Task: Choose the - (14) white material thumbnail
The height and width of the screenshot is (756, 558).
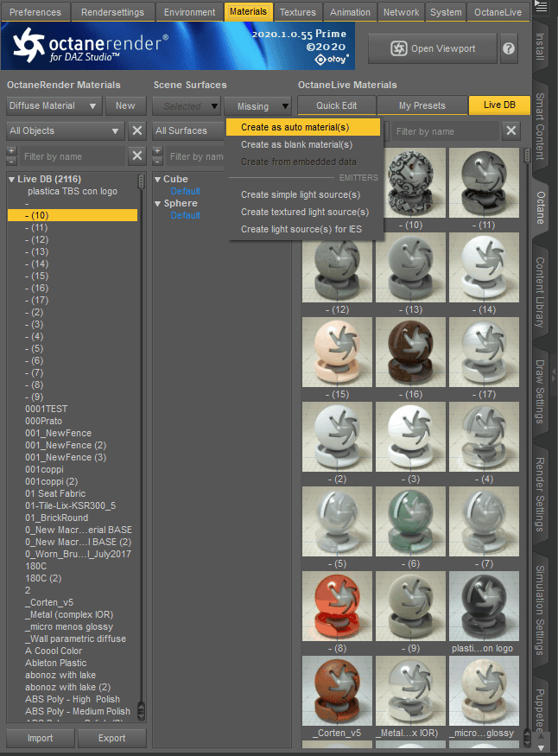Action: pyautogui.click(x=484, y=267)
